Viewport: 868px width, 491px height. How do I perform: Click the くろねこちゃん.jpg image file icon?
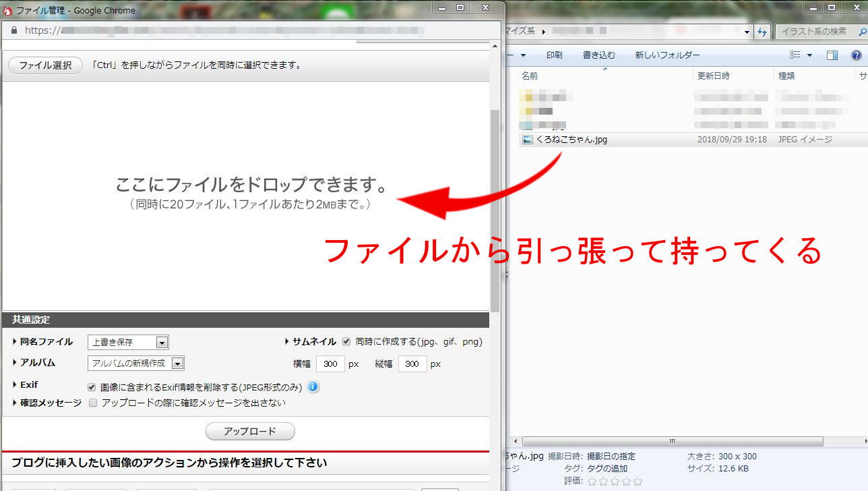click(x=528, y=140)
